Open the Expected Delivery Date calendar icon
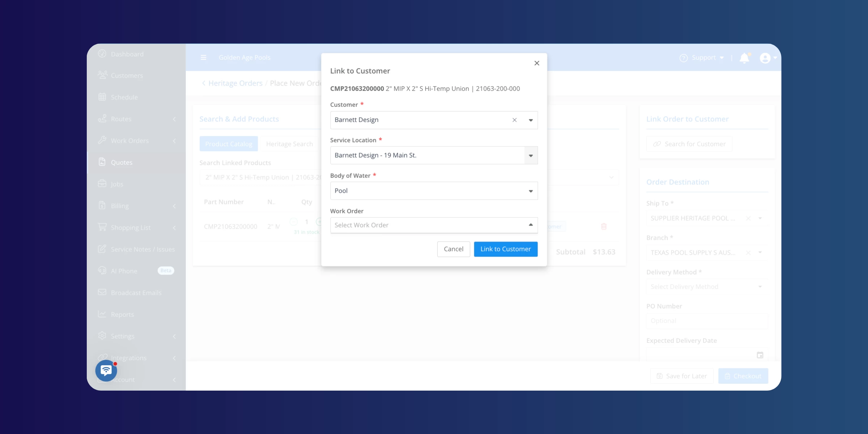 (760, 355)
